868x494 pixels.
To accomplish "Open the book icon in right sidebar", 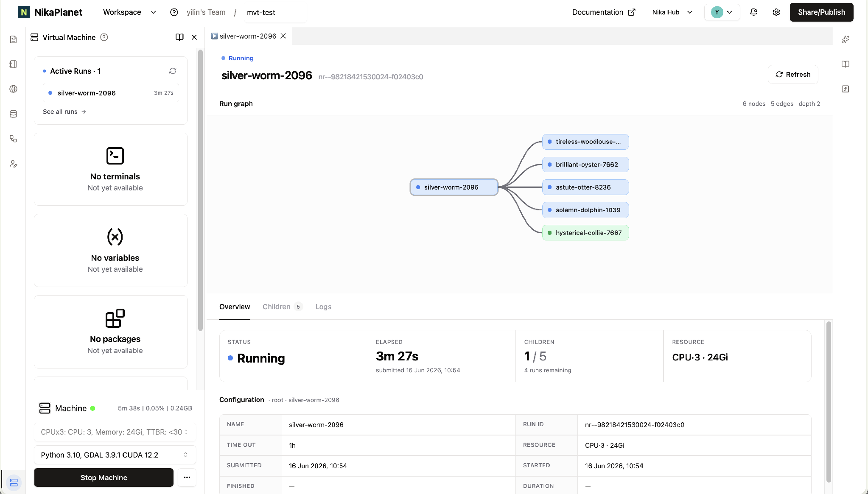I will [x=846, y=64].
